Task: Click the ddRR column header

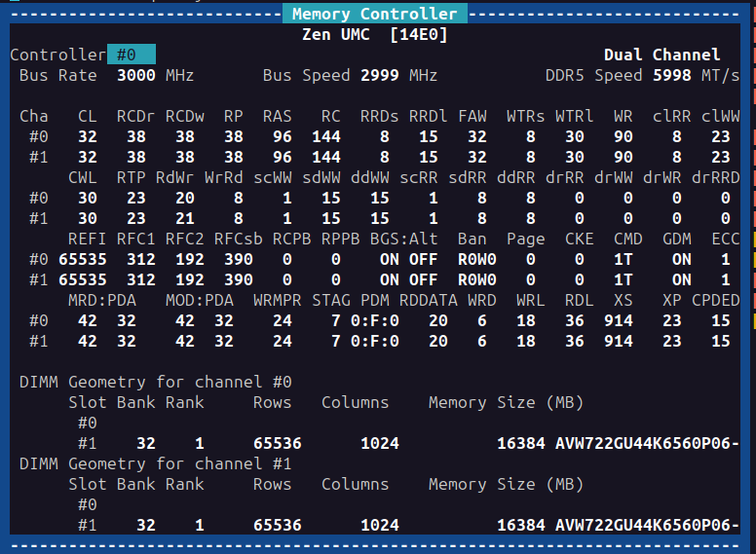Action: (516, 178)
